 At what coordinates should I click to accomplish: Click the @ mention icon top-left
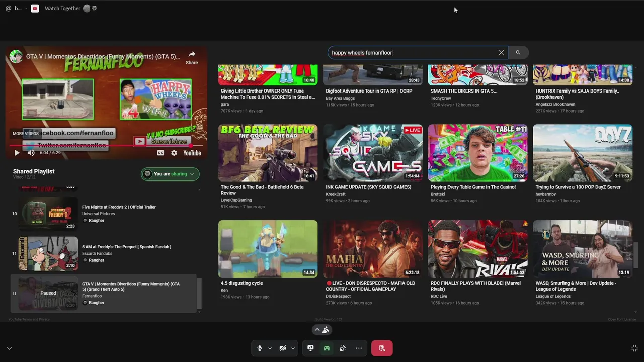8,8
